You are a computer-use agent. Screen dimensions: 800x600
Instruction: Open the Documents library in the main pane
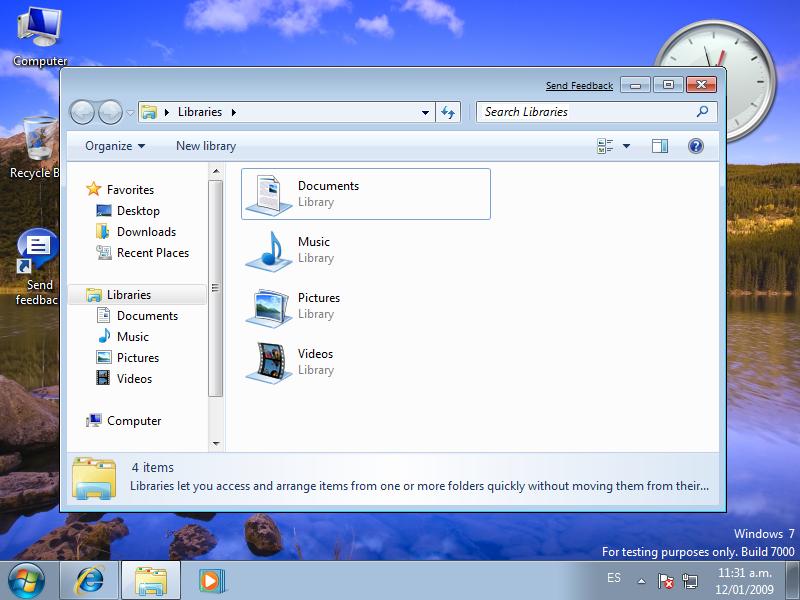pos(328,193)
